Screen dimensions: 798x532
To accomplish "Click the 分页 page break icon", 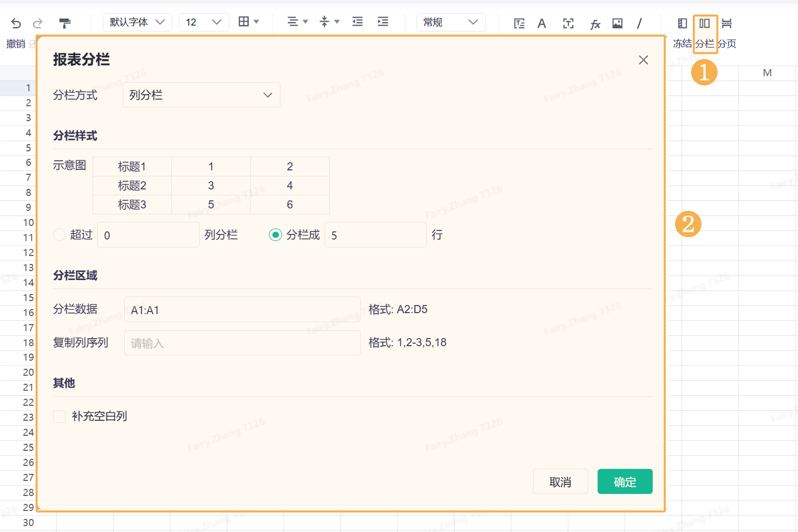I will tap(727, 24).
